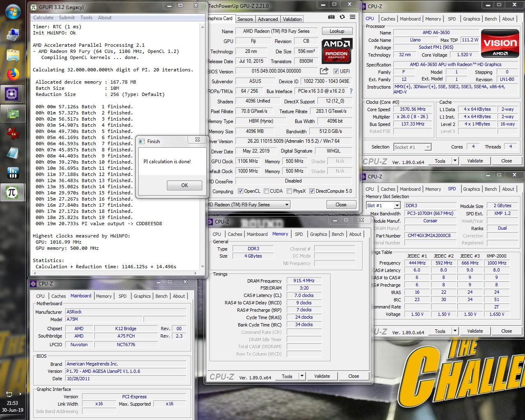The image size is (525, 420).
Task: Expand Tools dropdown arrow in CPU-Z SPD window
Action: [455, 331]
